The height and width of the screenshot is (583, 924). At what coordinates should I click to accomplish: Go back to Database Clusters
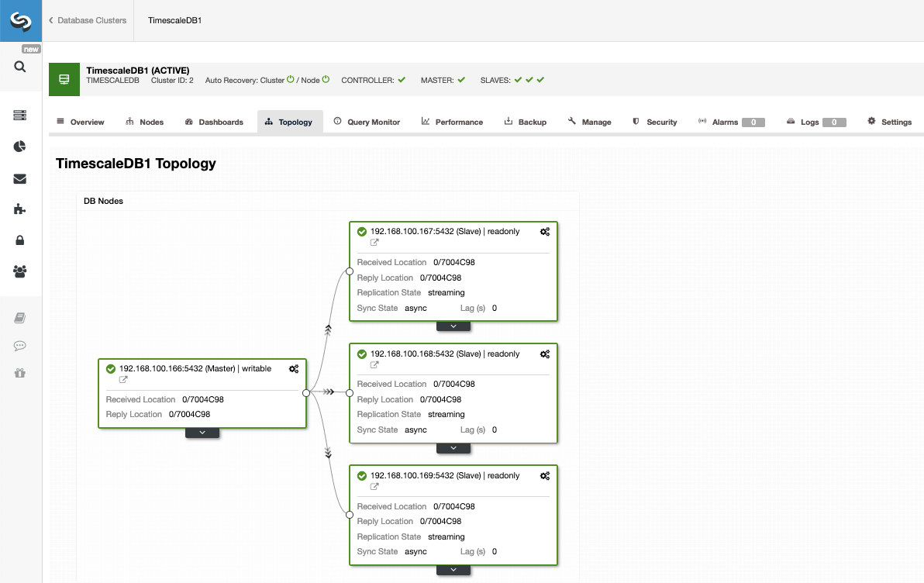click(88, 21)
